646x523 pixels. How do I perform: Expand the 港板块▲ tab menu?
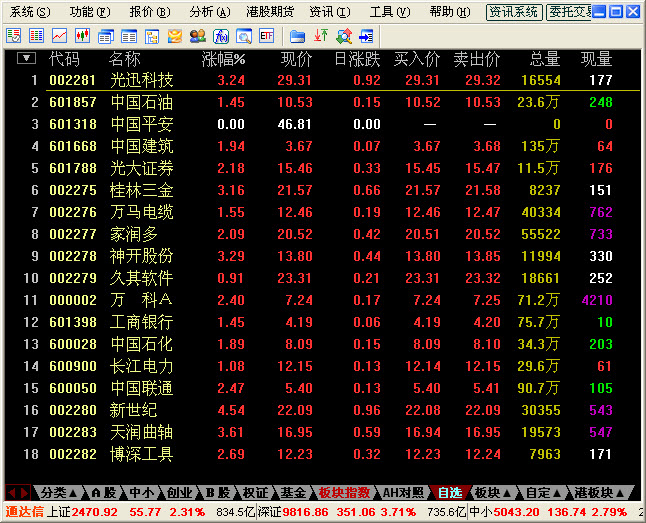pyautogui.click(x=599, y=493)
